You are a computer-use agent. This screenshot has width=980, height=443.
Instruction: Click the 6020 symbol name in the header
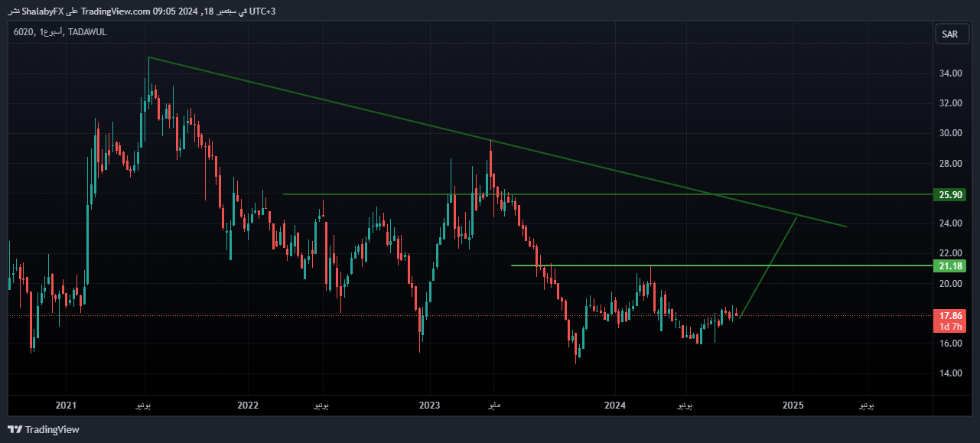click(23, 32)
